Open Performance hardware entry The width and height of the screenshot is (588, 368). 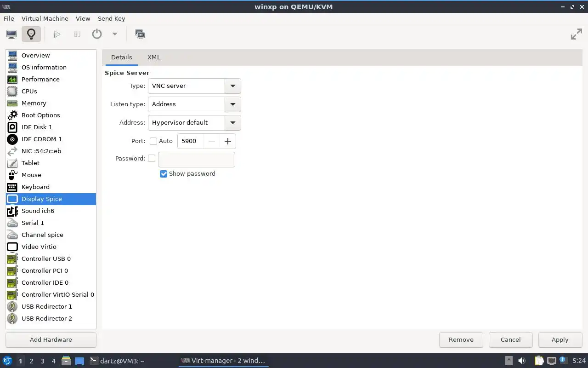(51, 79)
